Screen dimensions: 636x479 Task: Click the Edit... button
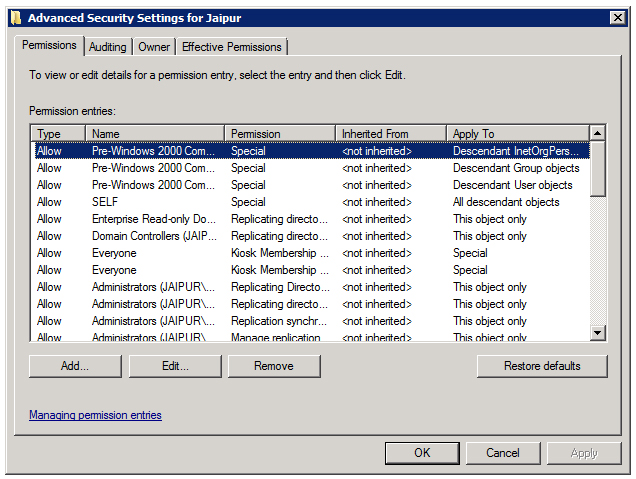point(174,366)
